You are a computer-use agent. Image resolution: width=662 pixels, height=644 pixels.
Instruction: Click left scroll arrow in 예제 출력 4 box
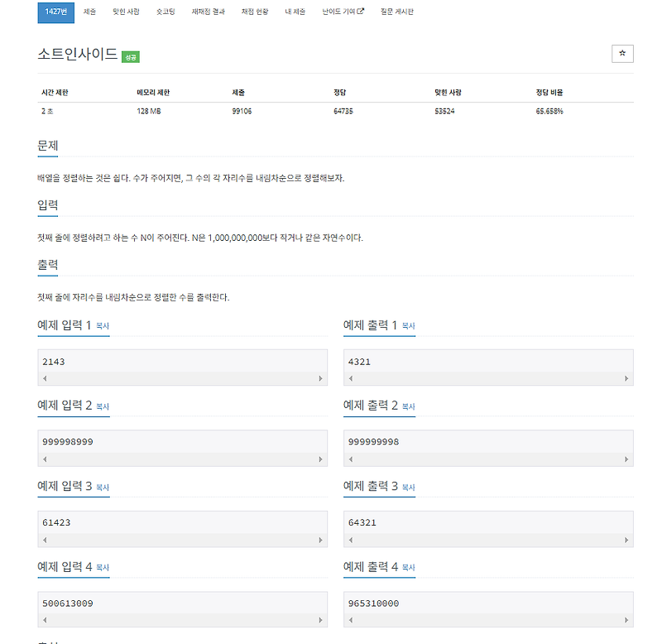coord(351,620)
